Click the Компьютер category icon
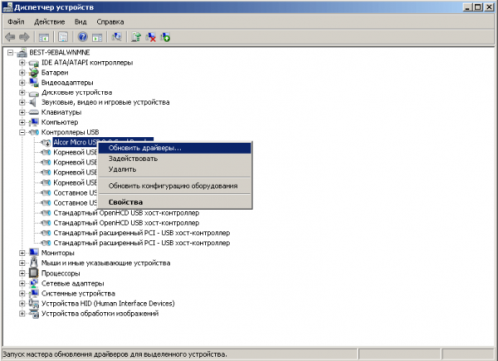Viewport: 498px width, 361px height. click(x=34, y=122)
